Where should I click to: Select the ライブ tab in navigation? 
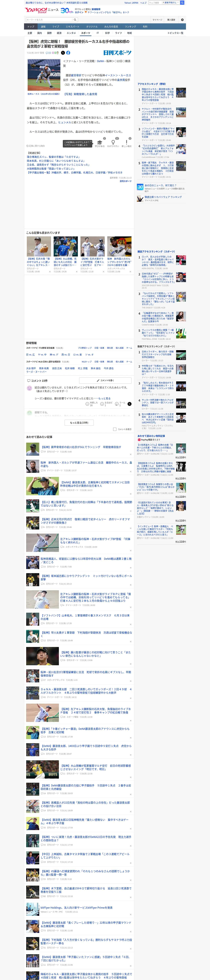[56, 27]
